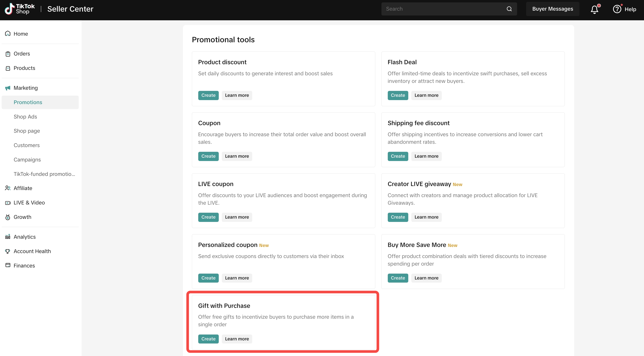The height and width of the screenshot is (356, 644).
Task: Click the Analytics chart icon
Action: point(8,237)
